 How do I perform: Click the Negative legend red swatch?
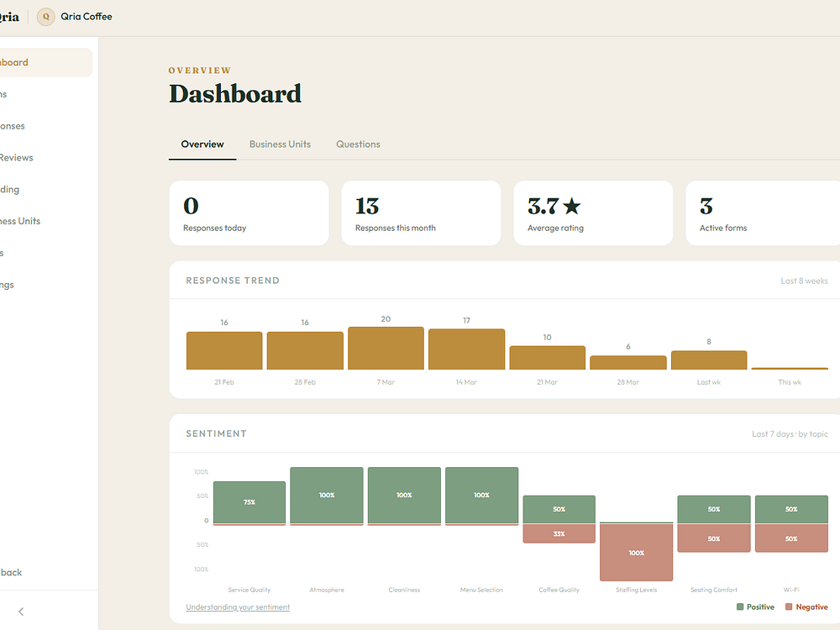(789, 607)
